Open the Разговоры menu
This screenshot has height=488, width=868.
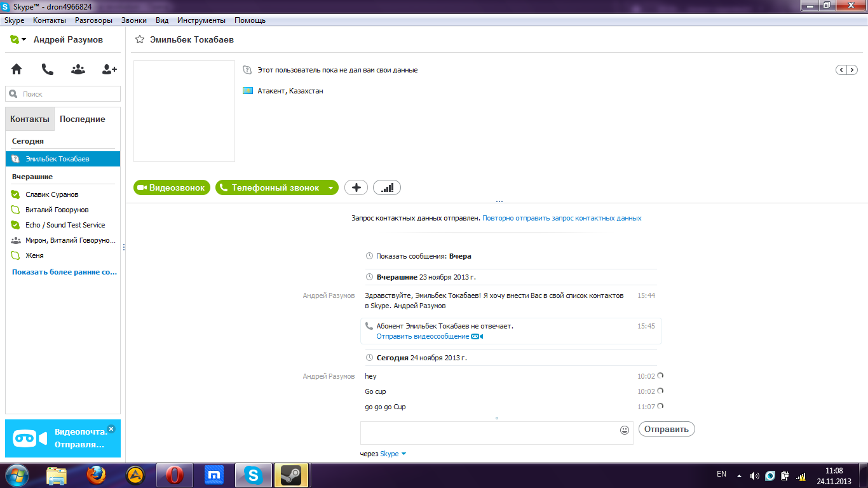pos(93,20)
